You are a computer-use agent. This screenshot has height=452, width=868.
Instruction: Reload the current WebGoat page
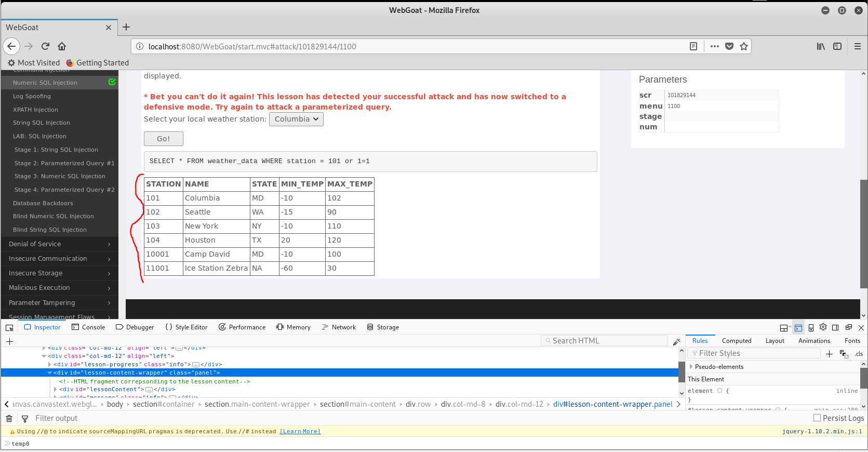pyautogui.click(x=45, y=46)
